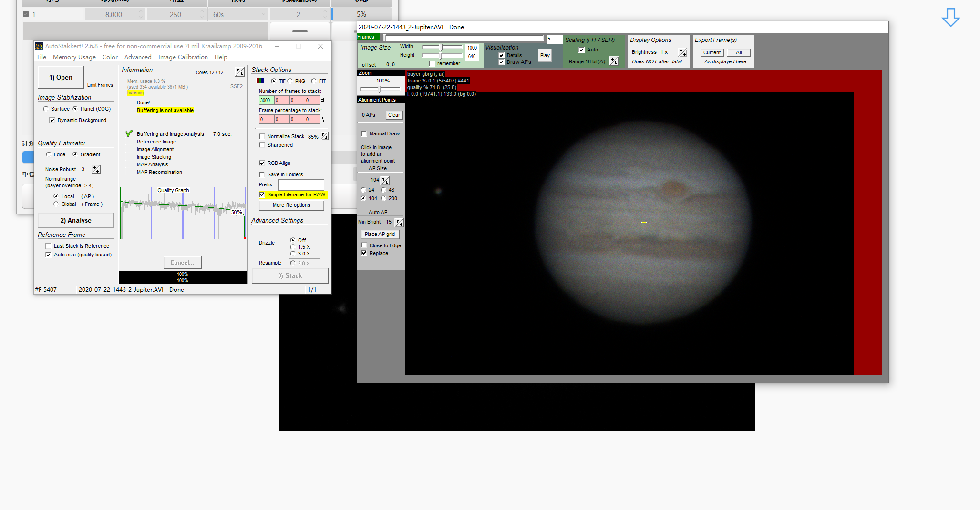Click the Quality Graph
This screenshot has height=510, width=980.
[x=183, y=213]
